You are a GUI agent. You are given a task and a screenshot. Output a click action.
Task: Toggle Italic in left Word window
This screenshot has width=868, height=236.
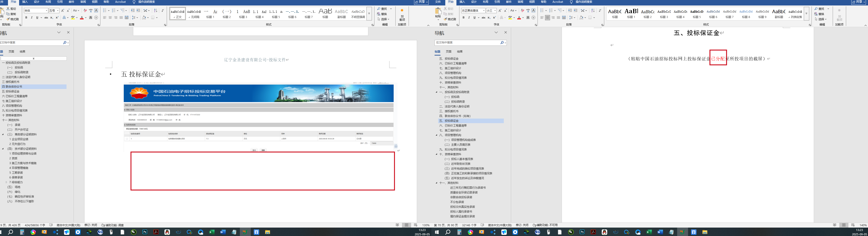pyautogui.click(x=32, y=18)
